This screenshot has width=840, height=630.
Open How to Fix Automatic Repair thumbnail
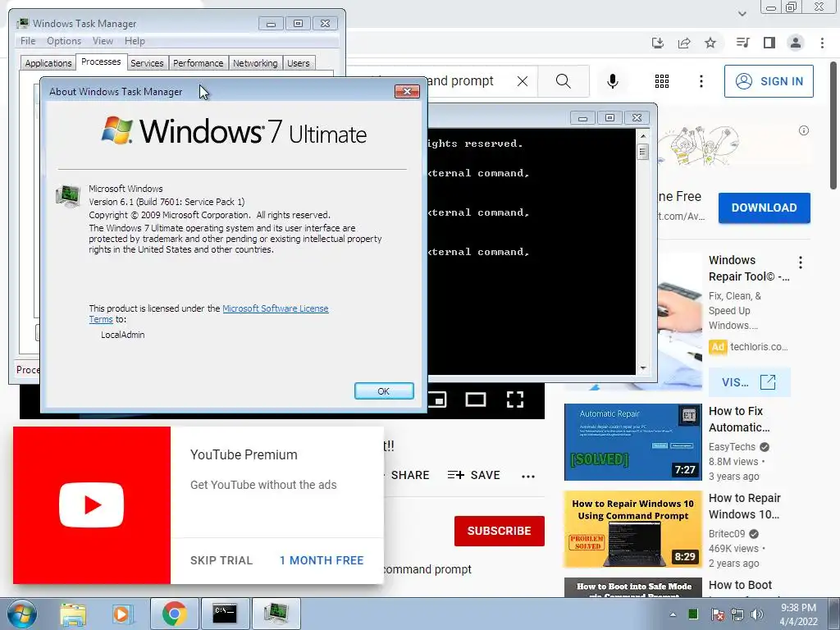632,442
